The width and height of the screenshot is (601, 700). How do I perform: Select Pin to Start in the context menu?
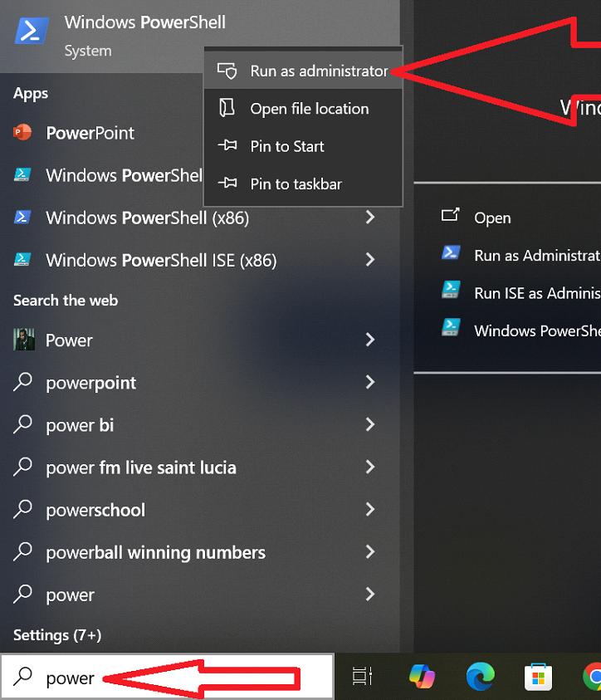pyautogui.click(x=303, y=146)
